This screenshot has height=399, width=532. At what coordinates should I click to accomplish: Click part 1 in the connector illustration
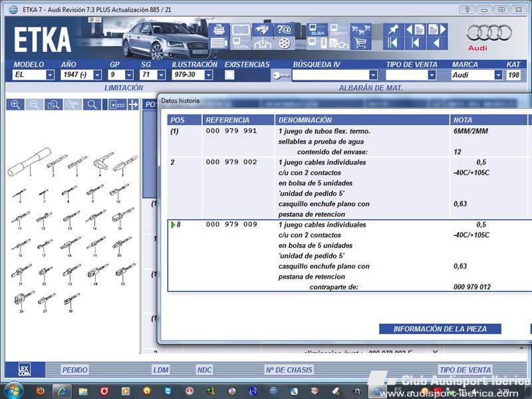(x=29, y=163)
